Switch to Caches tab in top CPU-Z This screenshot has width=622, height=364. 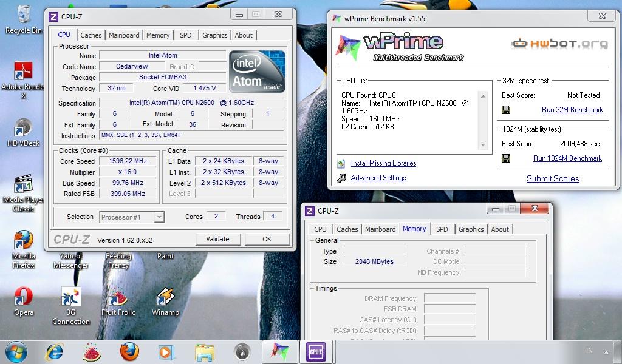(91, 35)
